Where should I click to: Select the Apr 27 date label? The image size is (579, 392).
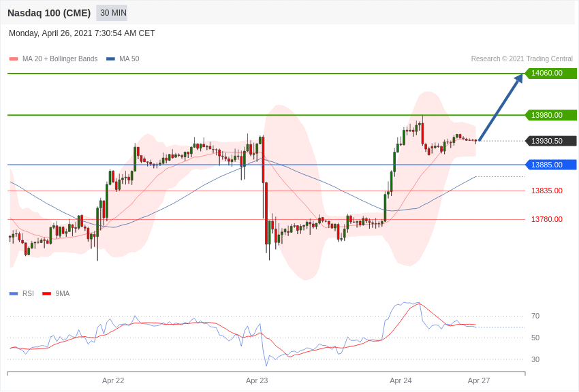point(479,380)
